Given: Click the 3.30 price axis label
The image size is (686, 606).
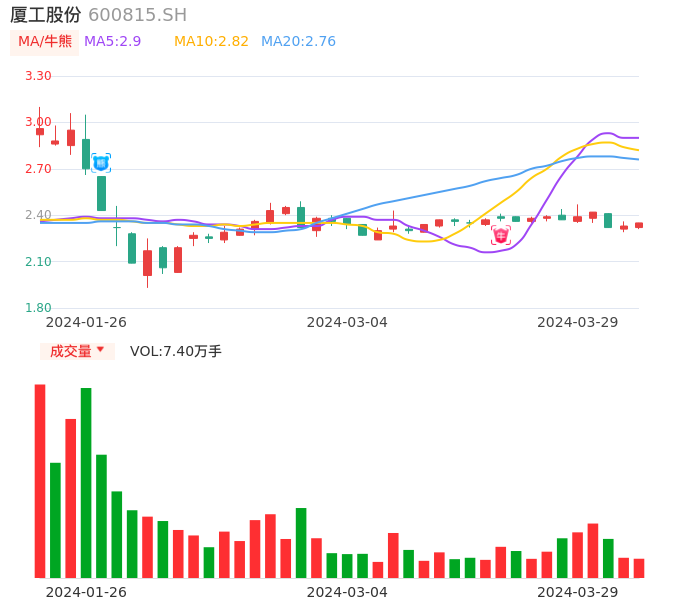Looking at the screenshot, I should click(37, 76).
